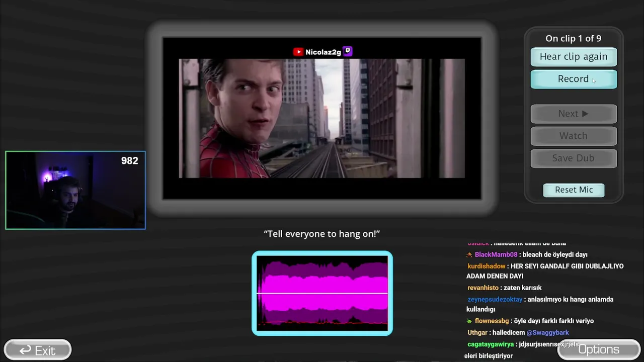Image resolution: width=644 pixels, height=362 pixels.
Task: Click the Watch button
Action: coord(574,136)
